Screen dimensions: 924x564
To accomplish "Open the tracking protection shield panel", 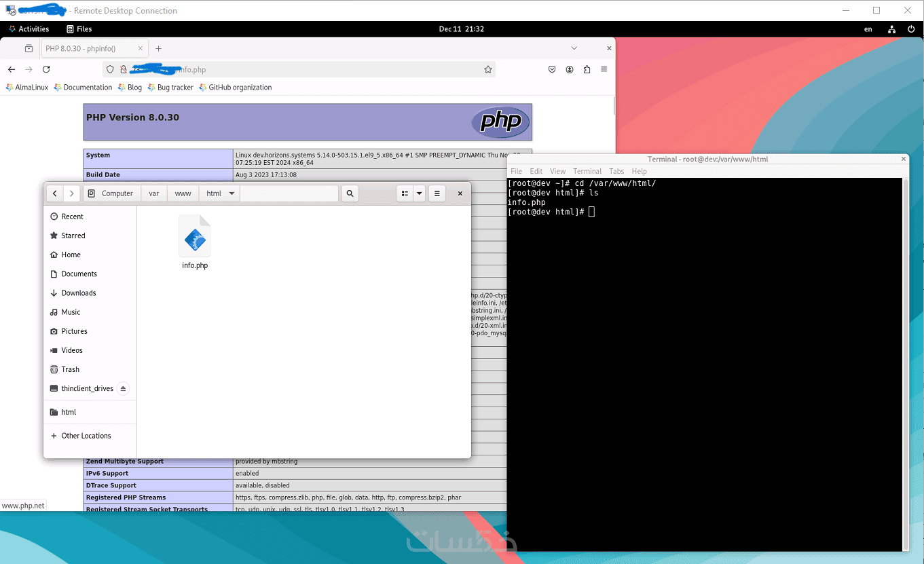I will pyautogui.click(x=111, y=69).
